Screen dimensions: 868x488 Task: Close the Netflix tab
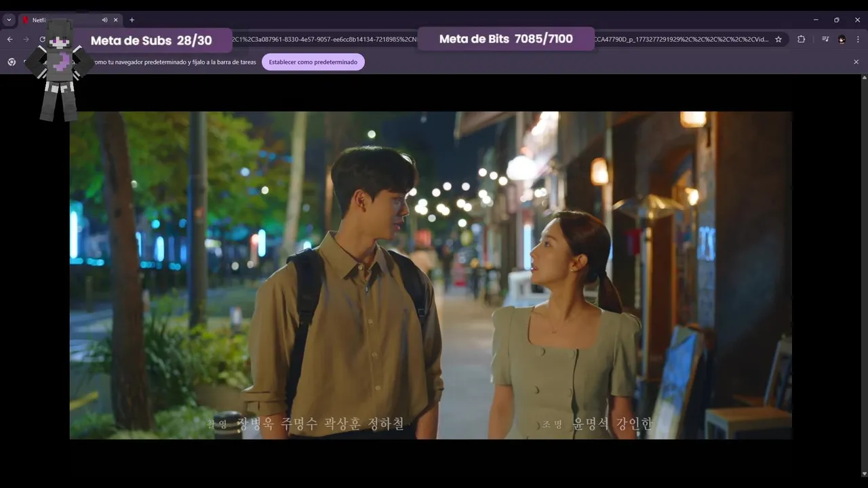tap(115, 20)
